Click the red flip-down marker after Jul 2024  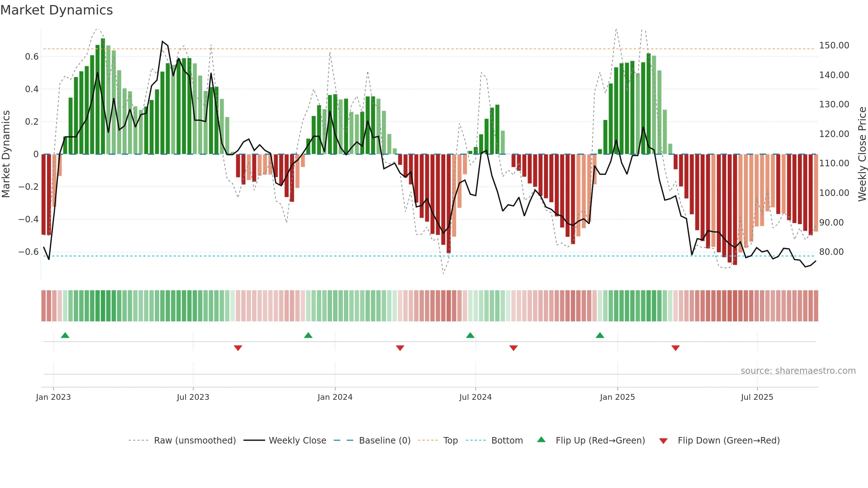(514, 348)
